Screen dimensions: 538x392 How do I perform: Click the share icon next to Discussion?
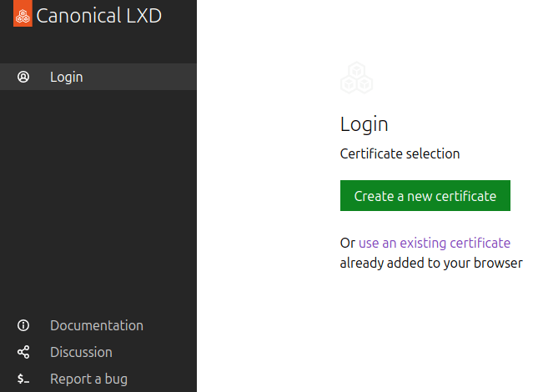23,352
